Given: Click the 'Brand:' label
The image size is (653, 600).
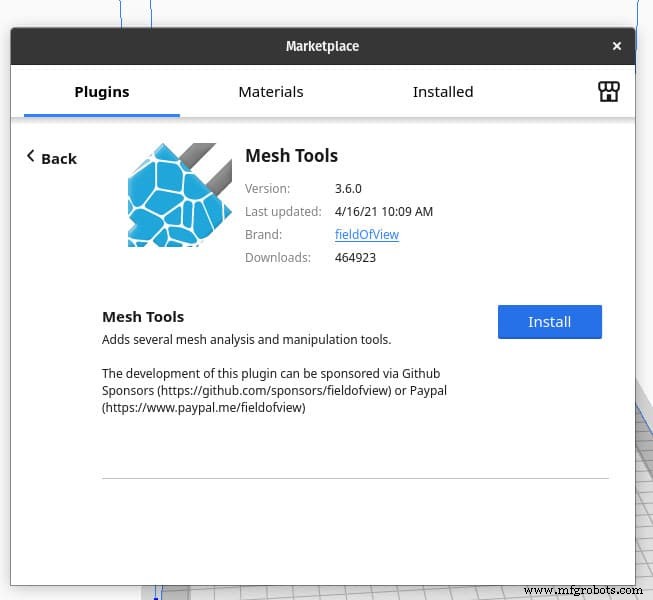Looking at the screenshot, I should pos(263,234).
